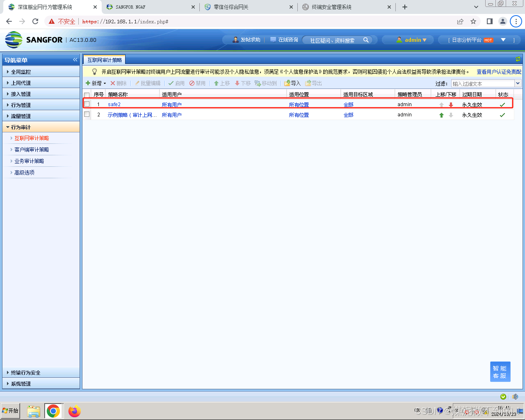Click 在线咨询 header link
Image resolution: width=525 pixels, height=420 pixels.
284,40
